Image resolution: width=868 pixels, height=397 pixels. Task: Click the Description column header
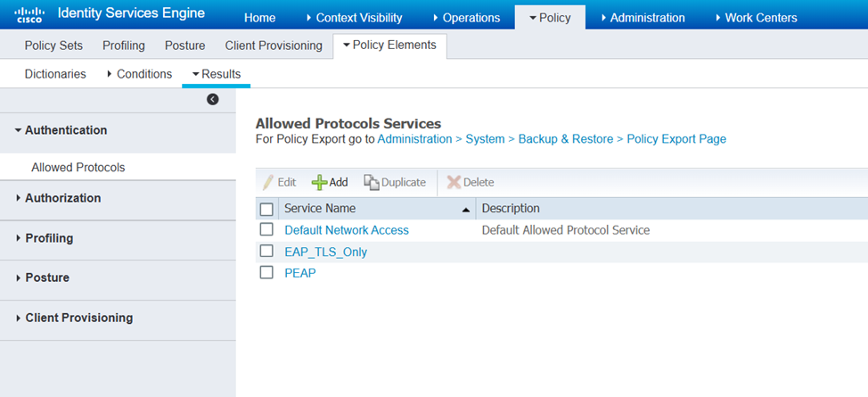point(511,209)
